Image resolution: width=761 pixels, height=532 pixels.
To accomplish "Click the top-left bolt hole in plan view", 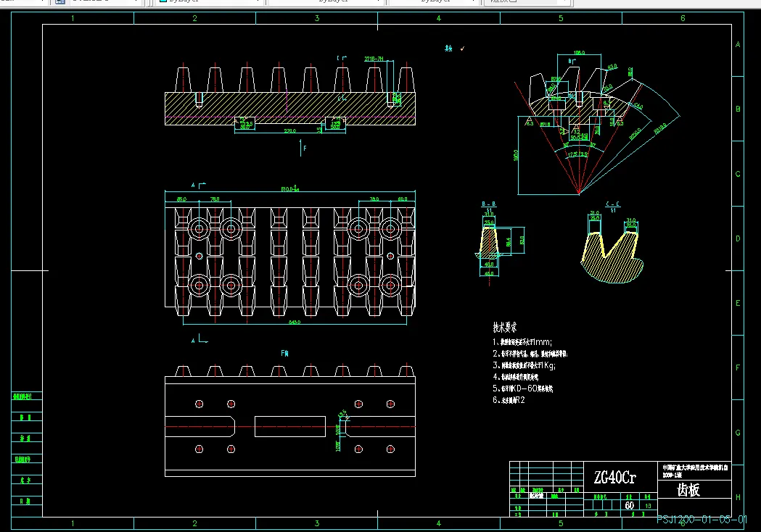I will 199,230.
